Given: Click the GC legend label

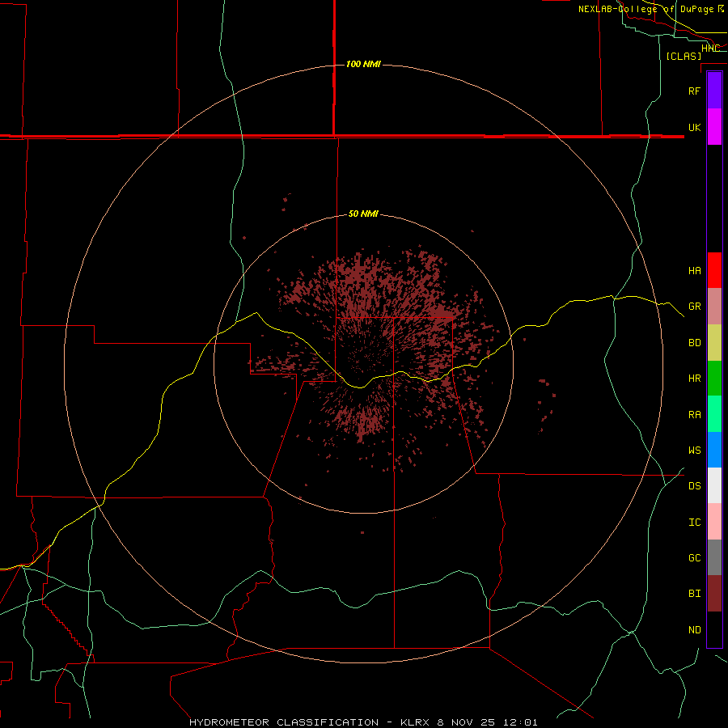Looking at the screenshot, I should point(694,558).
